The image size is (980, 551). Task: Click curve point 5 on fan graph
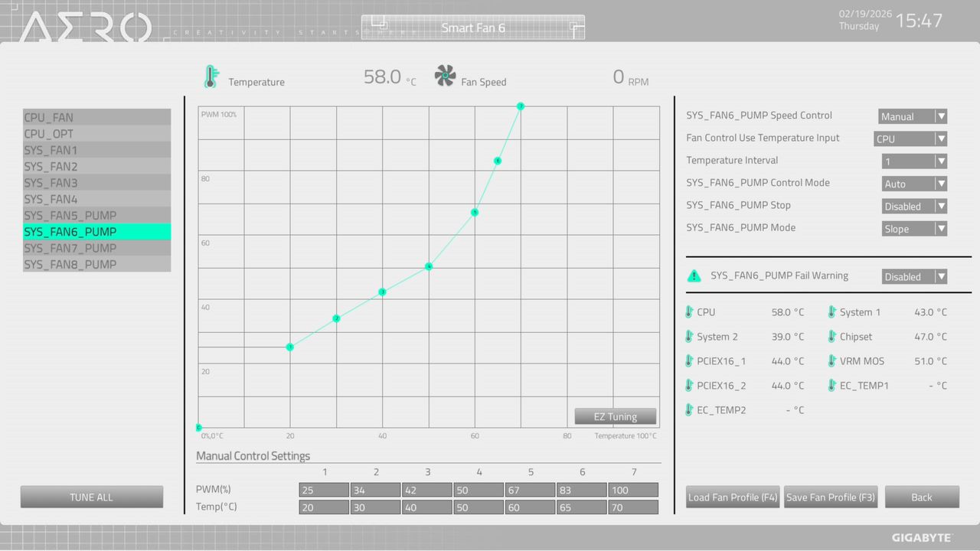tap(475, 212)
